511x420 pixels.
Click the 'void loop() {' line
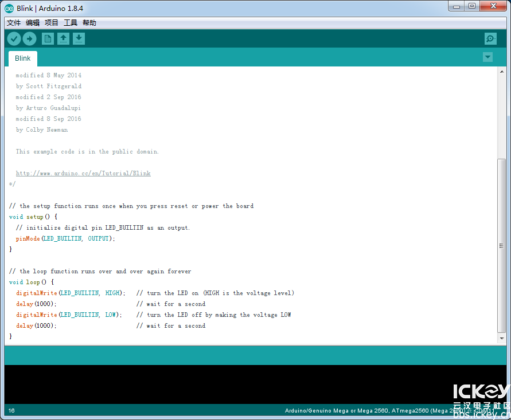pyautogui.click(x=32, y=282)
